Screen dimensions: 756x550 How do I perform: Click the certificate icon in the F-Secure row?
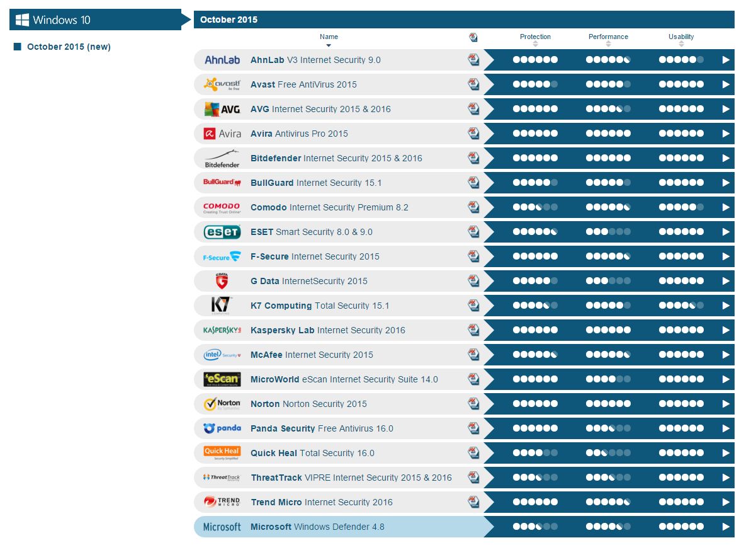pos(473,256)
